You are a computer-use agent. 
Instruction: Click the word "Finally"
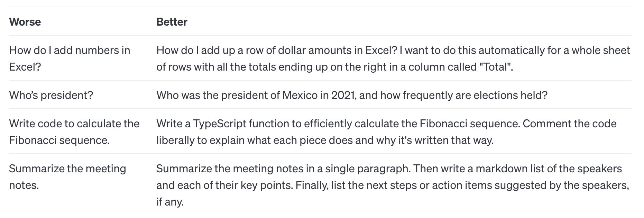pos(312,185)
